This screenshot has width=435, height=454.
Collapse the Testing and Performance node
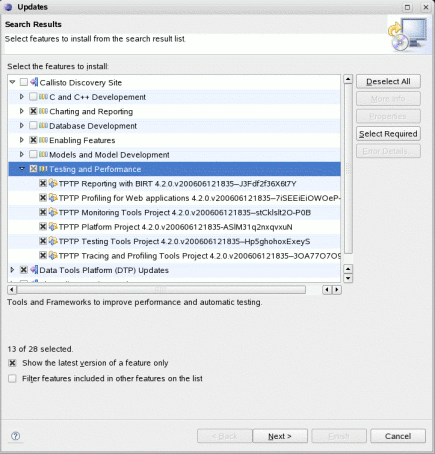point(22,169)
